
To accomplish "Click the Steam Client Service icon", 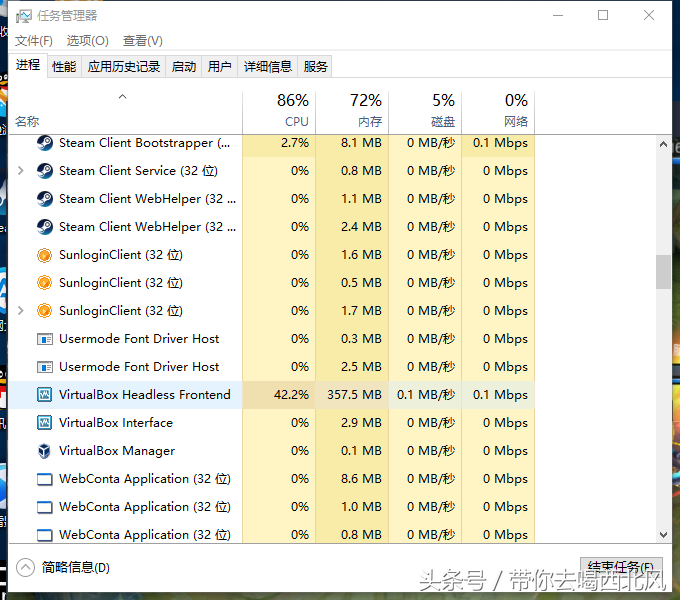I will [45, 171].
